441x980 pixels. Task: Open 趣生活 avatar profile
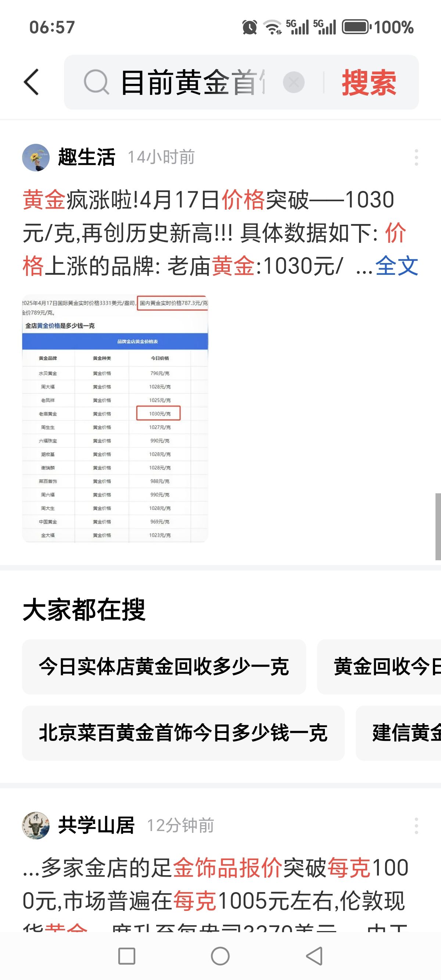pos(36,157)
